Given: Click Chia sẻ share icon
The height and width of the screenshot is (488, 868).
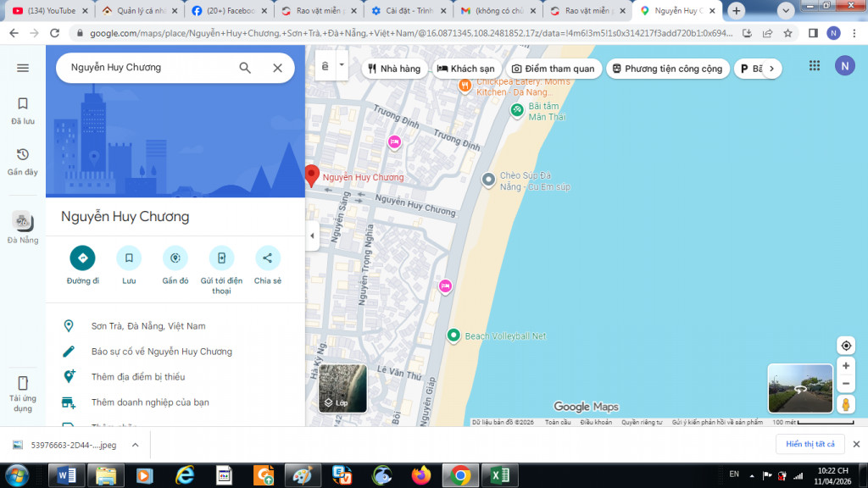Looking at the screenshot, I should tap(267, 258).
